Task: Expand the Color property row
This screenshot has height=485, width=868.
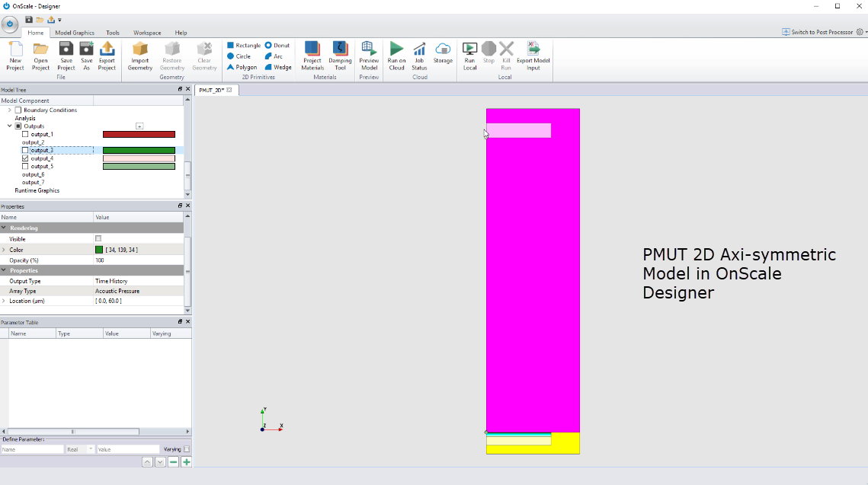Action: coord(4,250)
